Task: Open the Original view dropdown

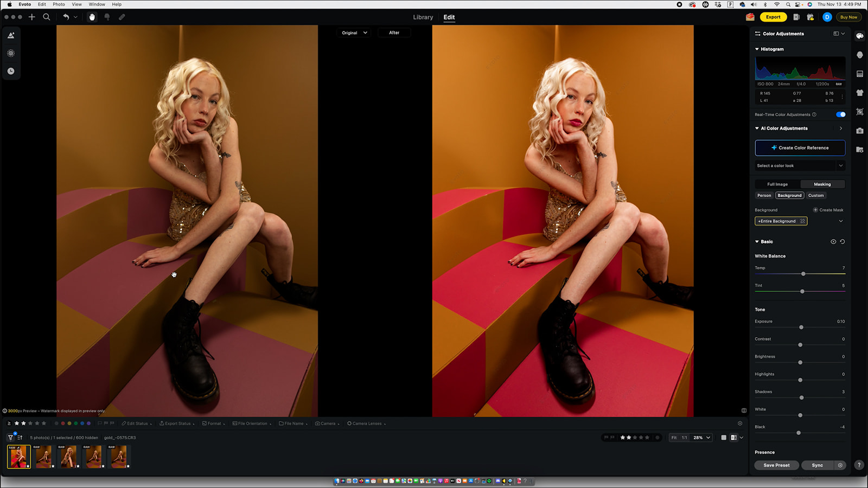Action: pyautogui.click(x=354, y=33)
